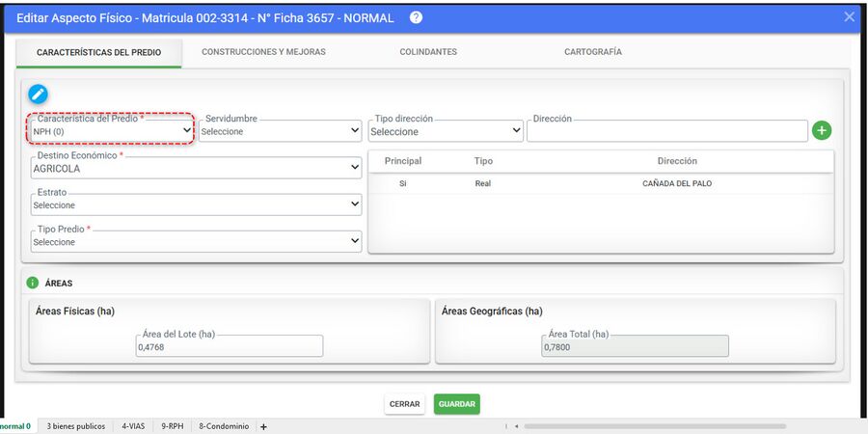Switch to the Colindantes tab
Viewport: 868px width, 434px height.
click(428, 52)
